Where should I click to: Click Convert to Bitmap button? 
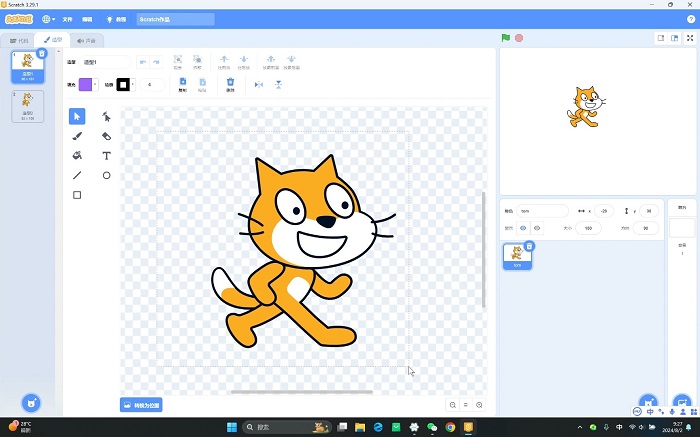click(141, 405)
